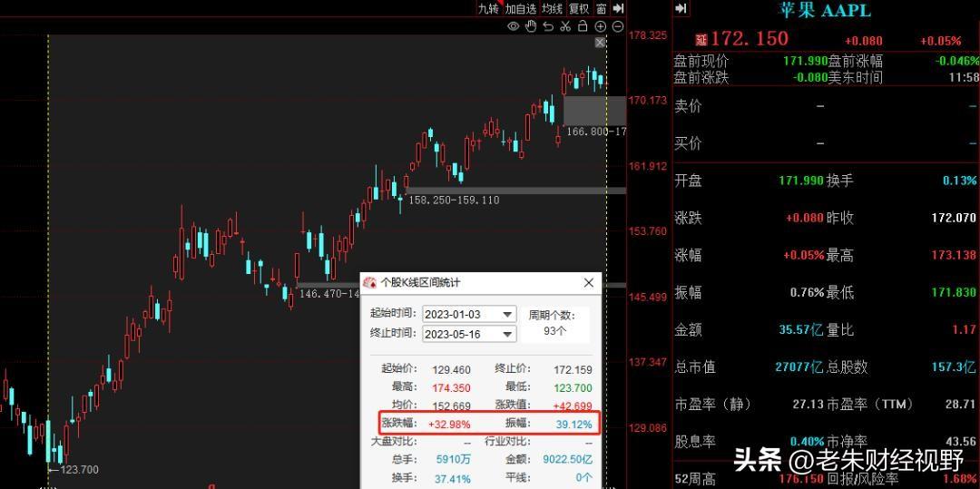
Task: Click the 166.800 gap zone label
Action: click(x=595, y=132)
